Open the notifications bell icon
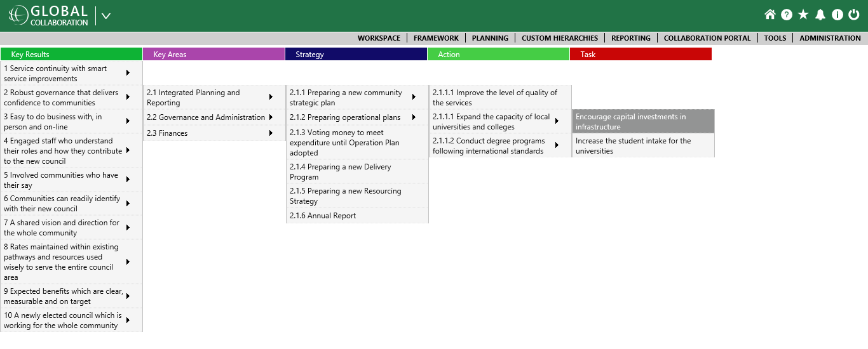Image resolution: width=868 pixels, height=349 pixels. [820, 15]
